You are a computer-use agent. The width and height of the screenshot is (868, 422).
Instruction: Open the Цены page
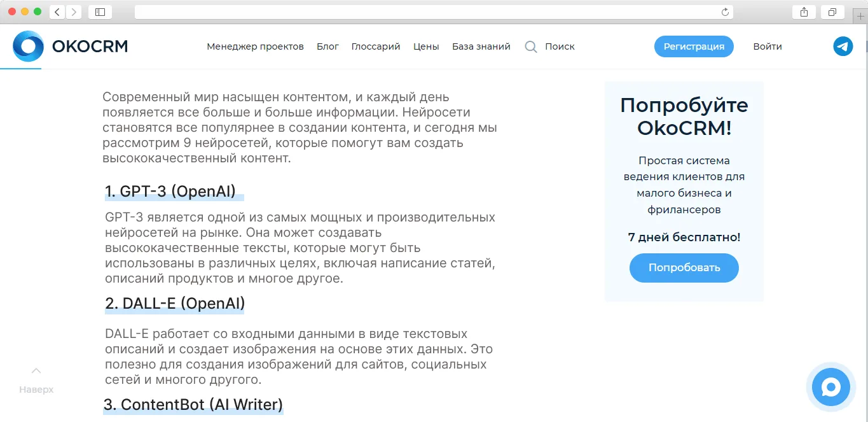(426, 46)
